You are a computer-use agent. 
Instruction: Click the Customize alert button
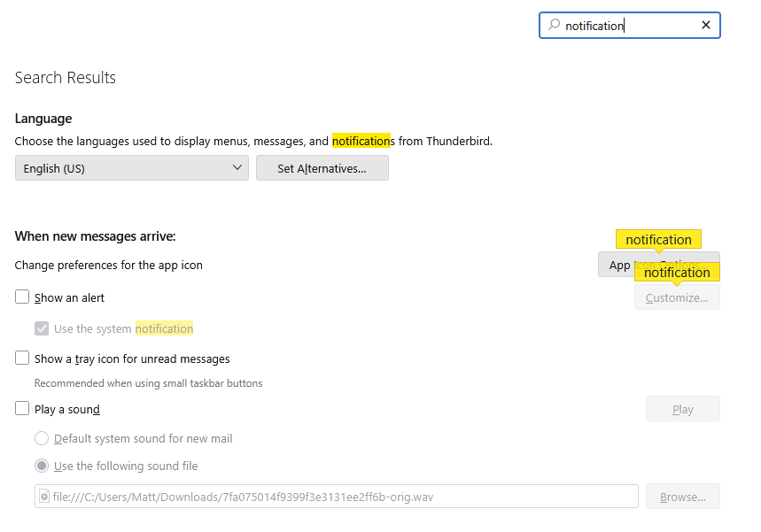click(x=677, y=297)
